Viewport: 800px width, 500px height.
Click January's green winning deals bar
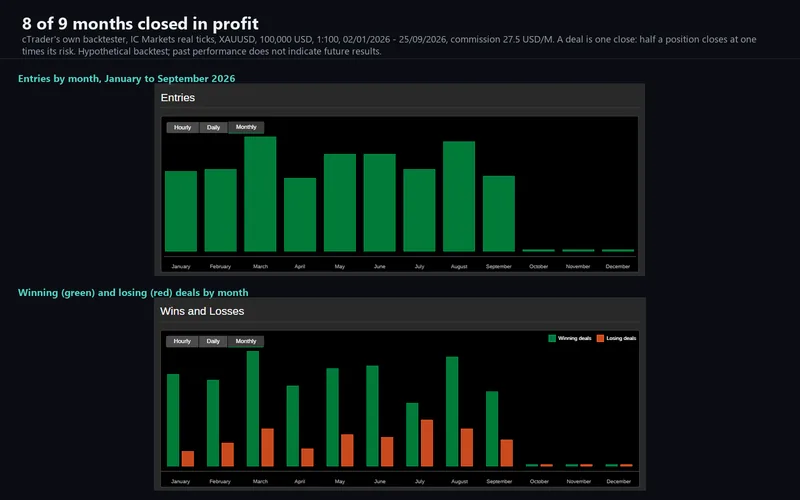tap(173, 420)
